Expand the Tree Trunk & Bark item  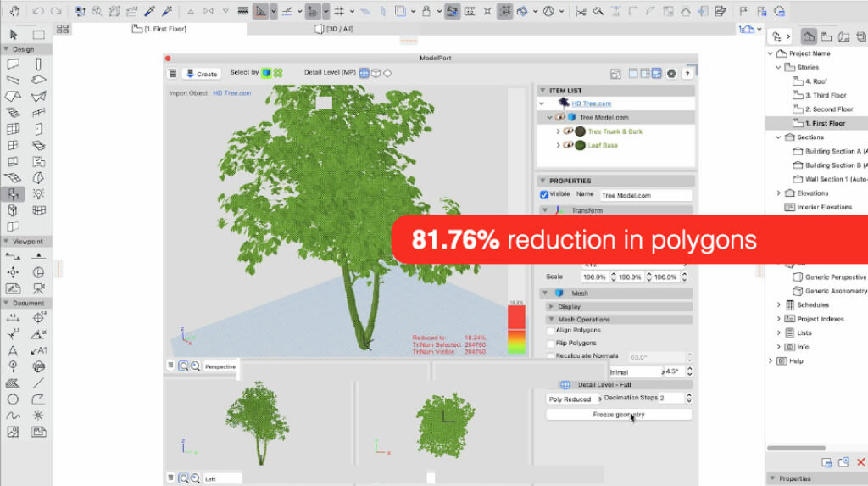(559, 131)
